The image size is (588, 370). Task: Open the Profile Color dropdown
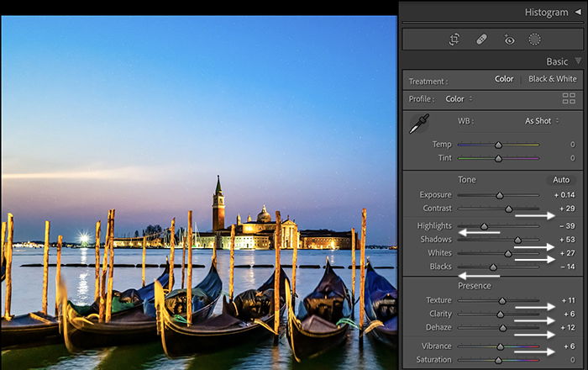[459, 99]
